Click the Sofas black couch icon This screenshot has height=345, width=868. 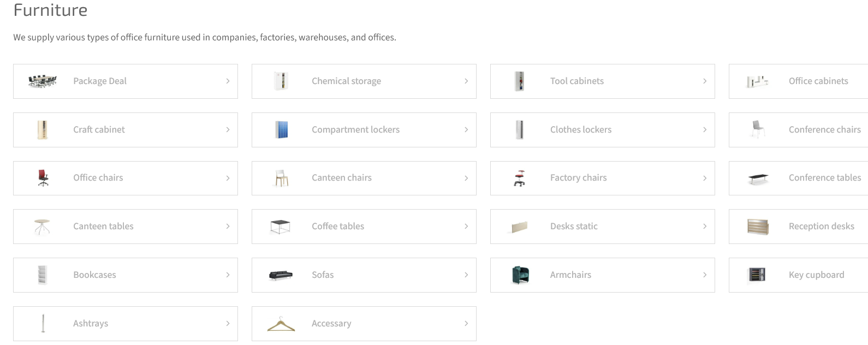point(281,275)
